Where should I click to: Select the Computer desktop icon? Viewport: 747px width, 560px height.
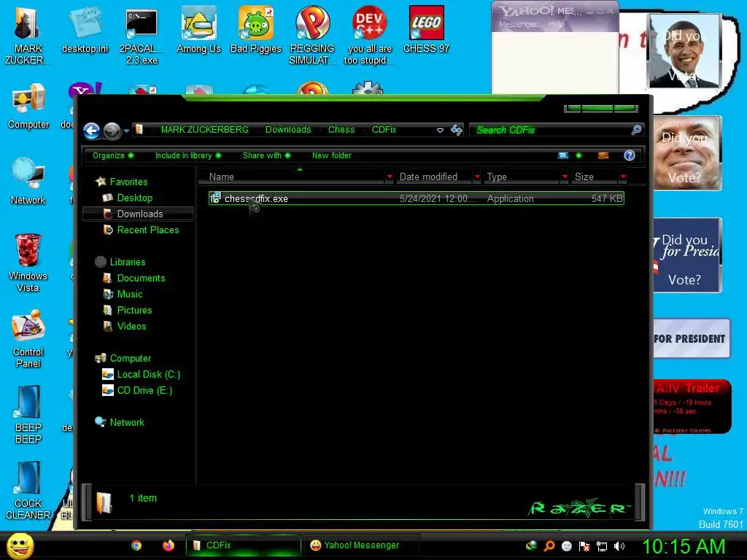(28, 106)
